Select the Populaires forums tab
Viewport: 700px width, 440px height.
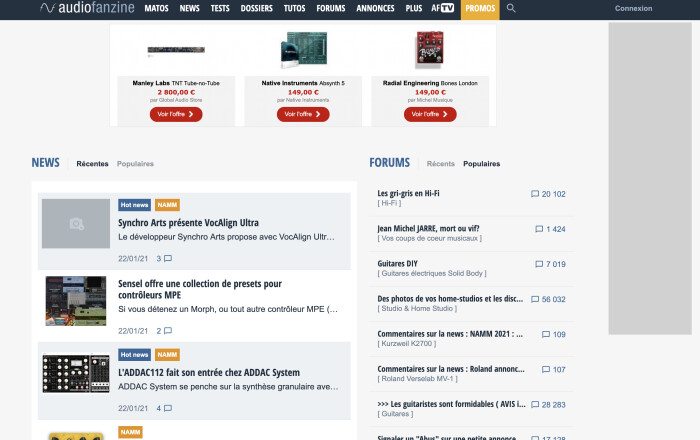tap(481, 164)
